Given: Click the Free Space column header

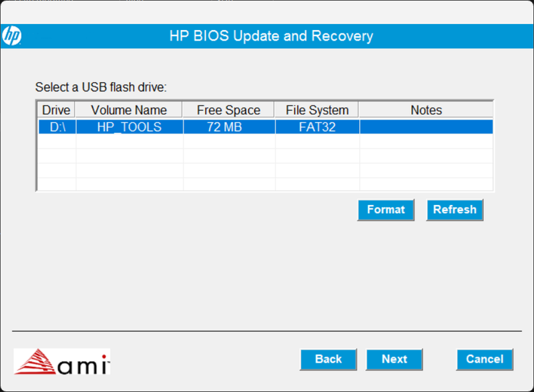Looking at the screenshot, I should [228, 110].
